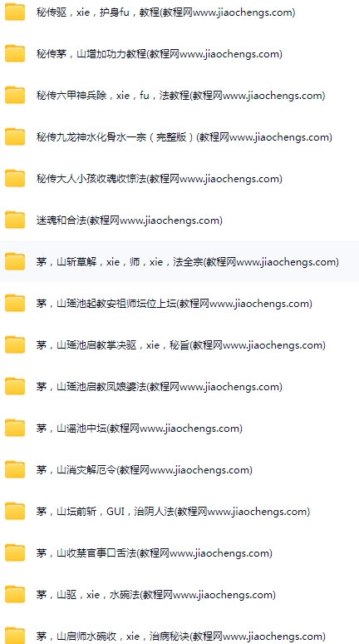Click folder icon of highlighted 茅，山斩草解 row
The width and height of the screenshot is (359, 644).
tap(15, 261)
